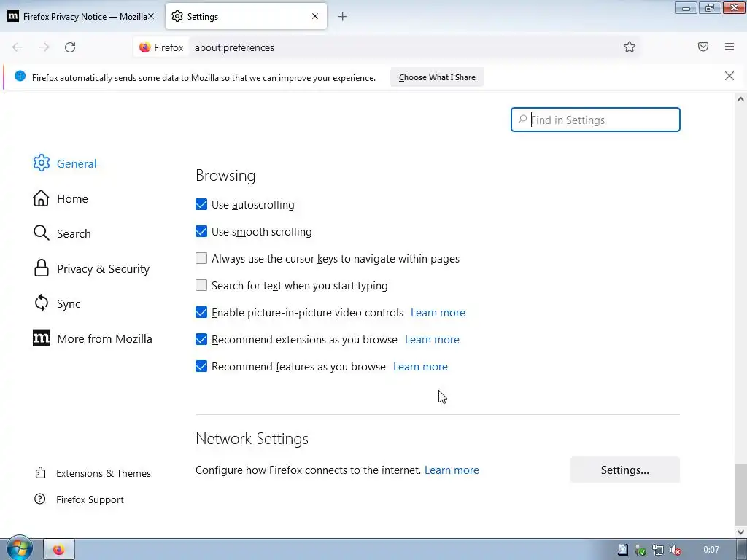The height and width of the screenshot is (560, 747).
Task: Bookmark this page with the star icon
Action: coord(630,47)
